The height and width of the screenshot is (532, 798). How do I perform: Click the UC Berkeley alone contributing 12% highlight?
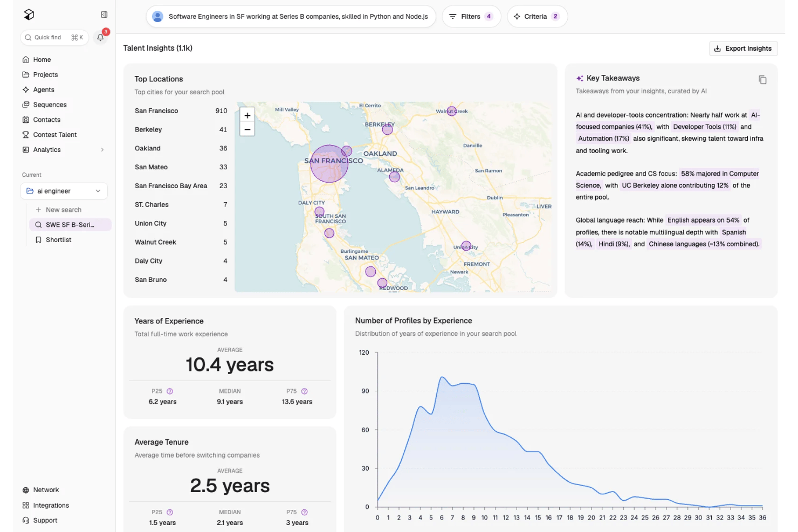click(x=675, y=185)
